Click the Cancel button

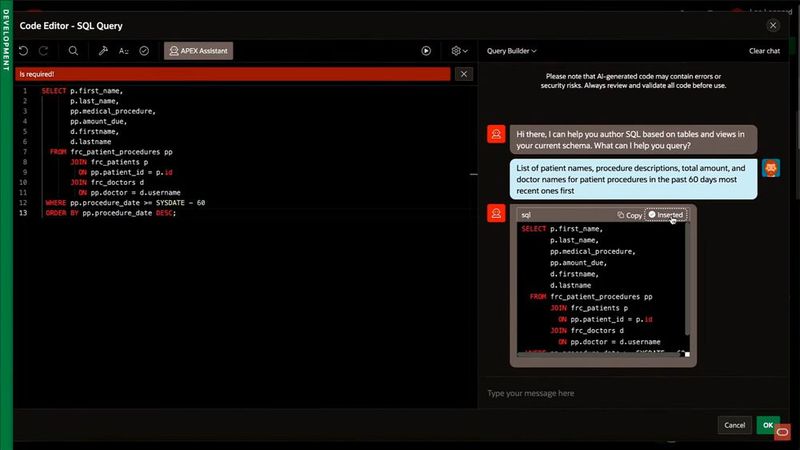coord(734,424)
